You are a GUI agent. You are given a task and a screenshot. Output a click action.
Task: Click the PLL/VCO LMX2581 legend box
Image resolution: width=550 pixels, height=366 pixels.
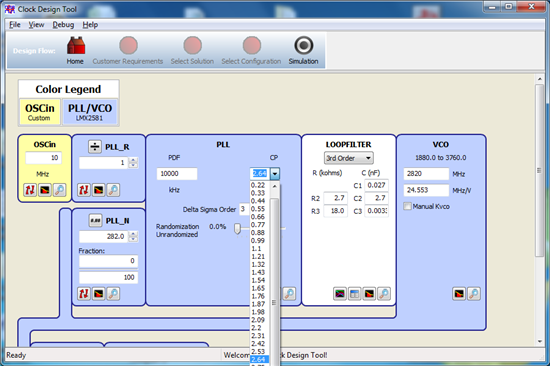[90, 112]
